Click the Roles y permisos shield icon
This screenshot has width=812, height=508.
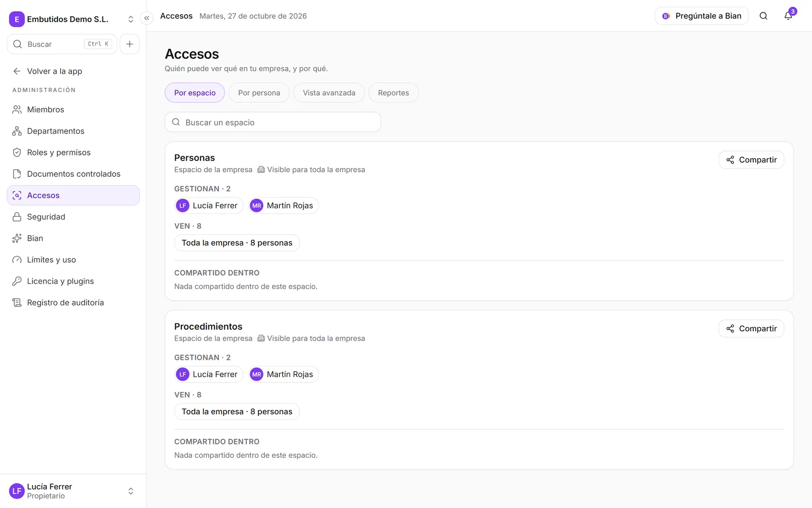pyautogui.click(x=17, y=152)
